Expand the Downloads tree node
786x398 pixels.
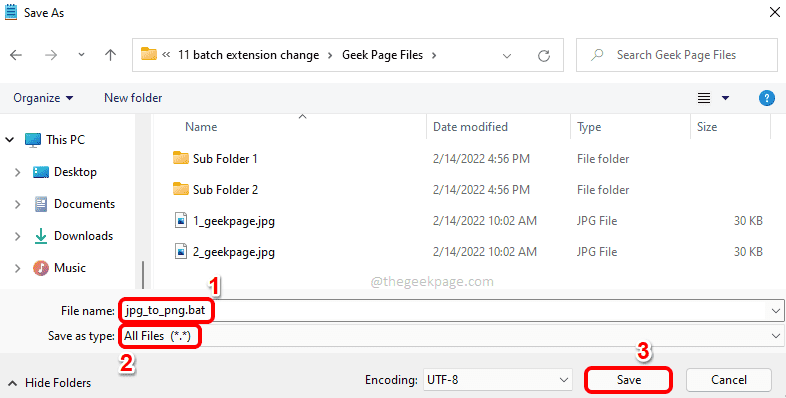[18, 236]
